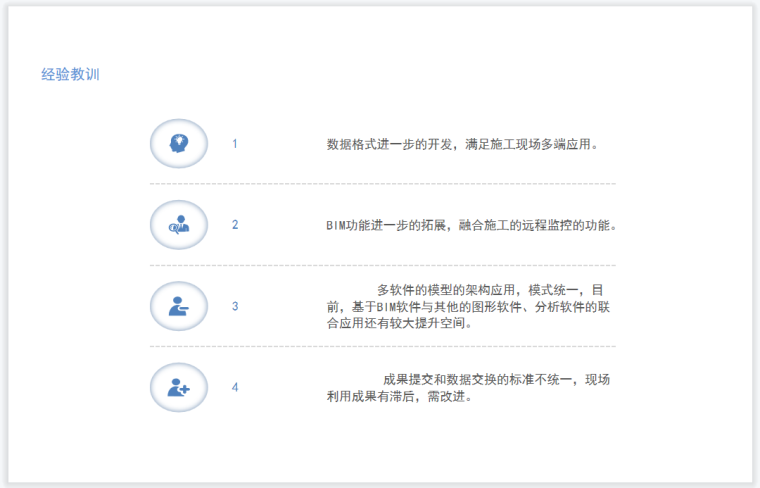Select dashed divider between items 3 and 4
Viewport: 760px width, 488px height.
pyautogui.click(x=382, y=346)
